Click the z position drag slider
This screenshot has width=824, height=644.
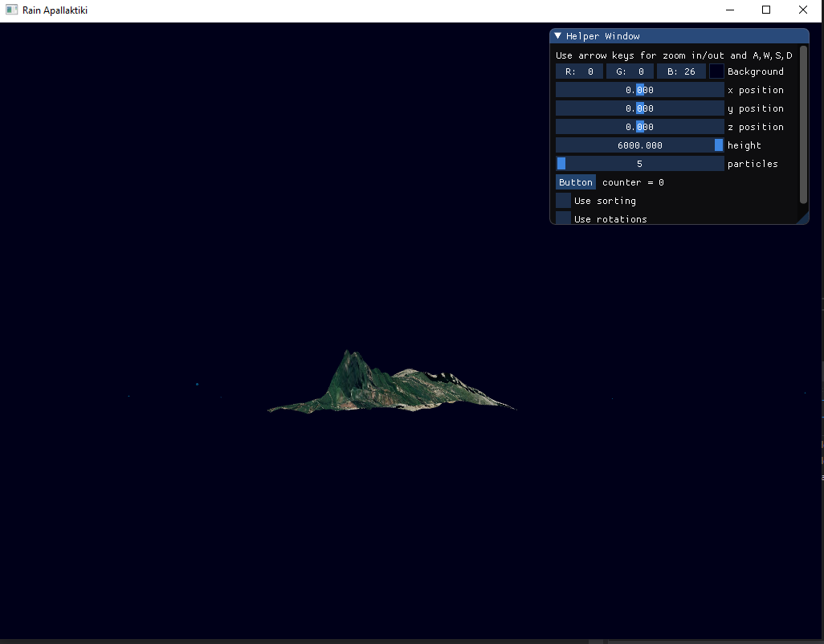click(639, 126)
